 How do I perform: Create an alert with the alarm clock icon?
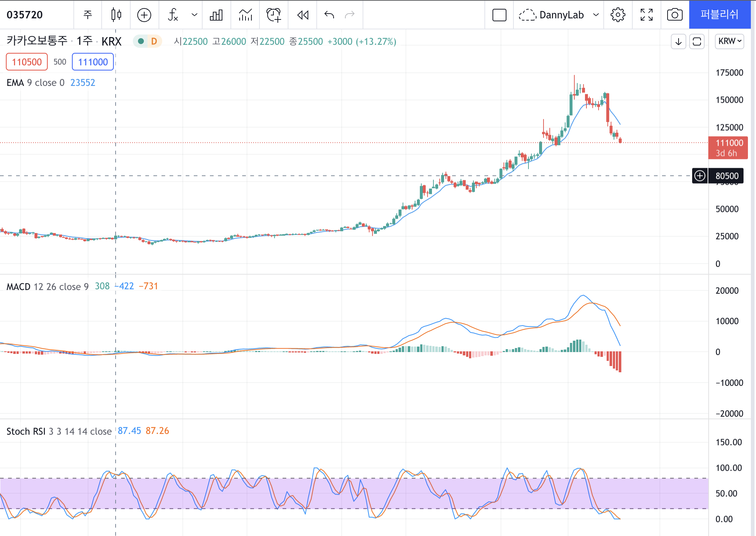(x=274, y=15)
